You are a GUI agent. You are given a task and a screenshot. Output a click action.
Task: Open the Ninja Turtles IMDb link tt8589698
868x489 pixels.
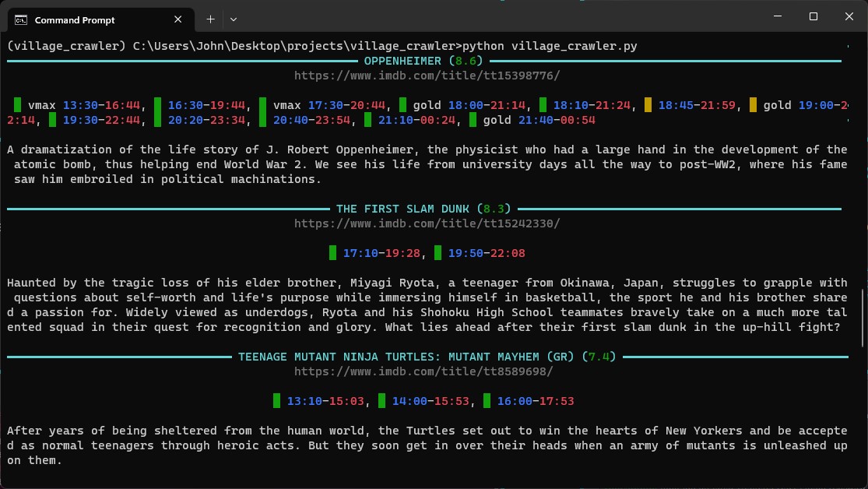pyautogui.click(x=423, y=371)
